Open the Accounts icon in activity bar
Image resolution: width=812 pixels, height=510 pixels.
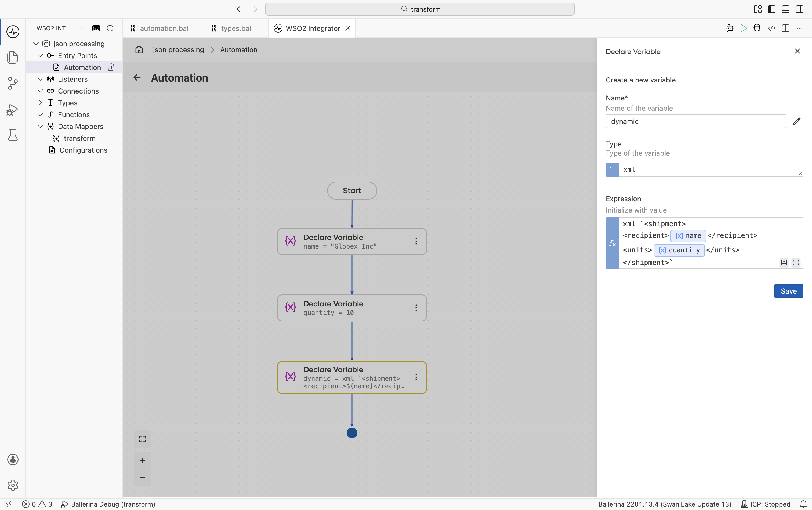[x=13, y=459]
